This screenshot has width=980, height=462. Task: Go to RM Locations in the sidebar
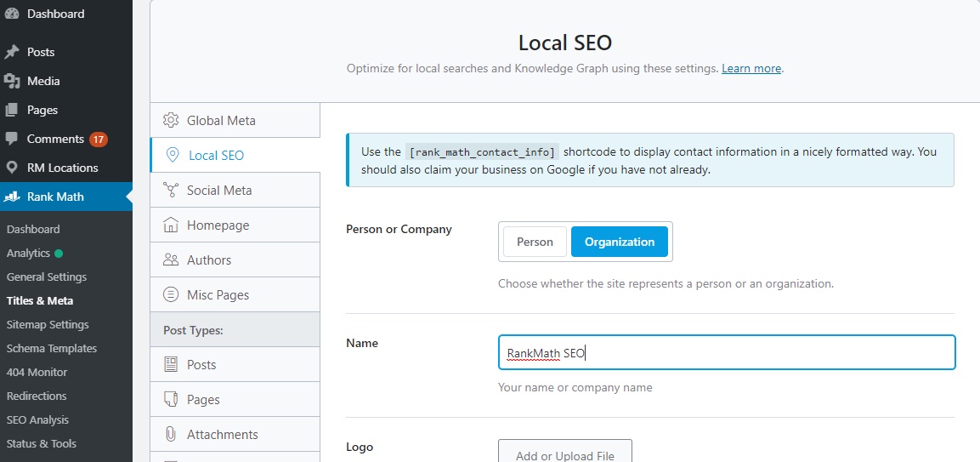click(x=62, y=168)
